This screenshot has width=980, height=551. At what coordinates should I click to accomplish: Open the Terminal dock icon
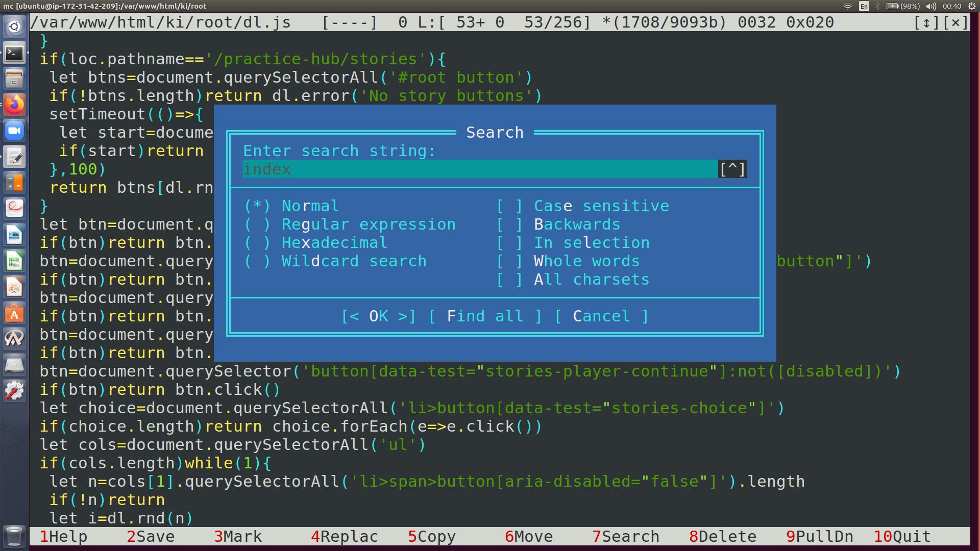tap(14, 53)
